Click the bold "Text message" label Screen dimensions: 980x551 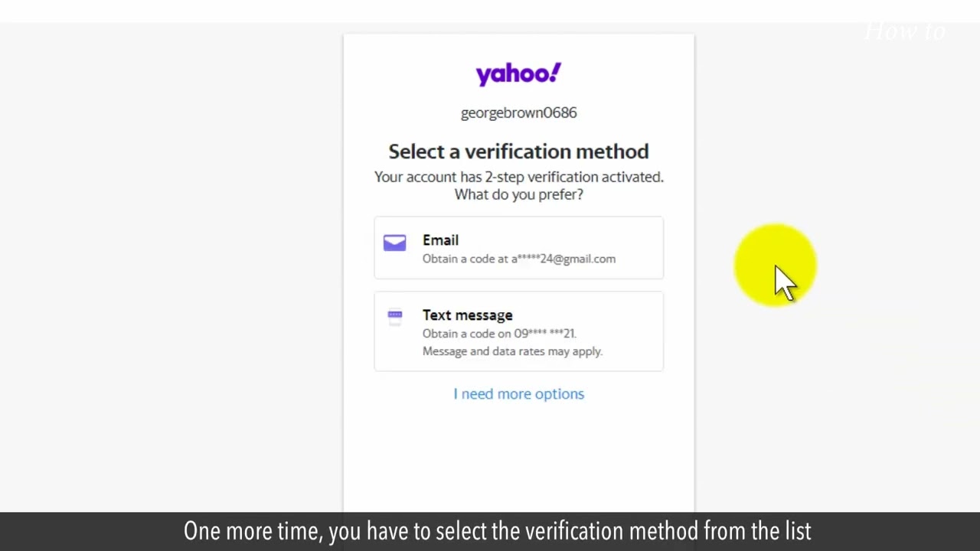coord(467,315)
